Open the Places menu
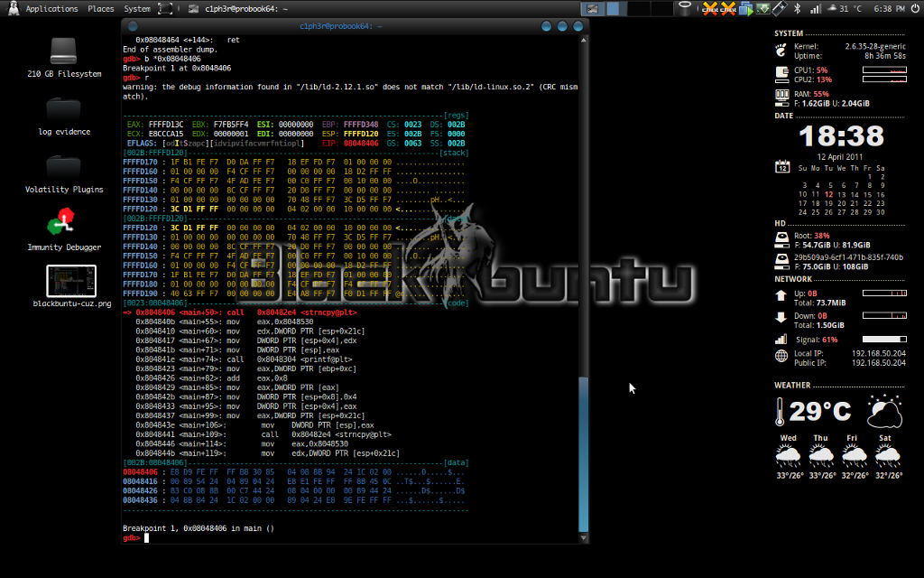The image size is (924, 578). tap(101, 9)
